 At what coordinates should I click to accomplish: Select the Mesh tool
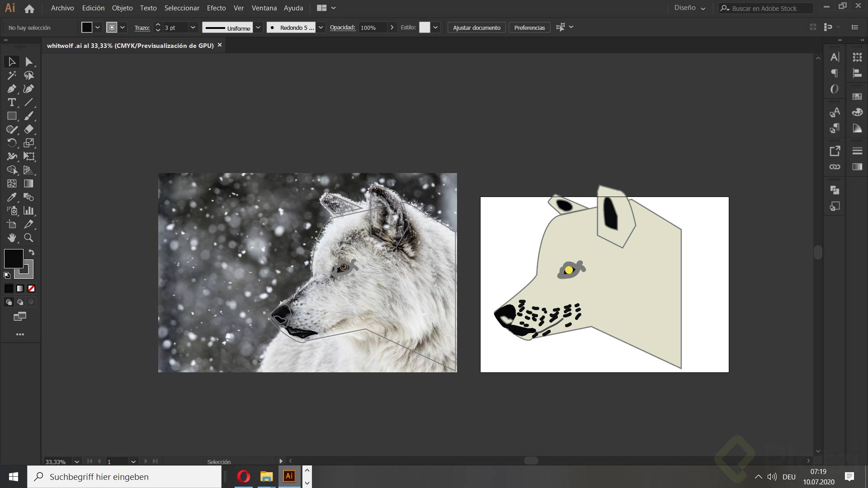[x=12, y=183]
